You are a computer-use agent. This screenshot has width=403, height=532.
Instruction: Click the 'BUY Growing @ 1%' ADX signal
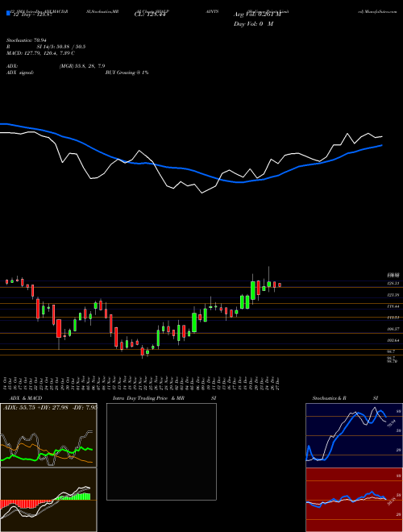(127, 73)
